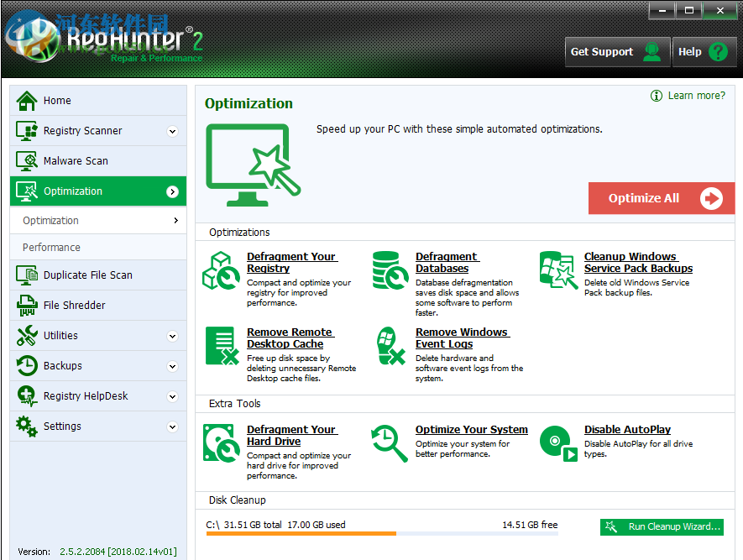Screen dimensions: 743x560
Task: Click the Registry HelpDesk icon
Action: pyautogui.click(x=27, y=396)
